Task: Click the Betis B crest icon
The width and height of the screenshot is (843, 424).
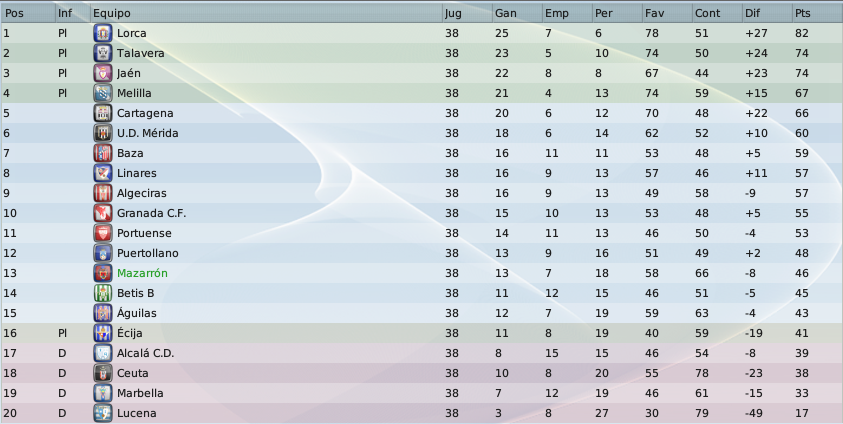Action: tap(103, 293)
